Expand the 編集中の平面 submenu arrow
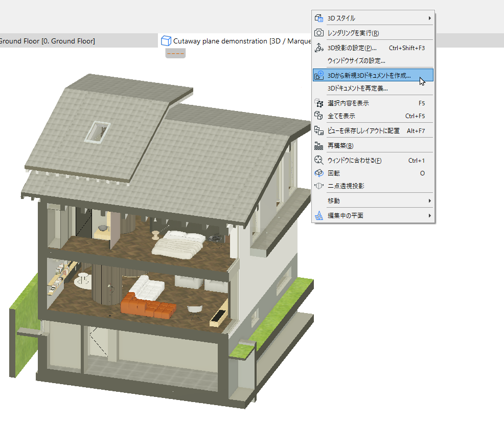 [430, 215]
